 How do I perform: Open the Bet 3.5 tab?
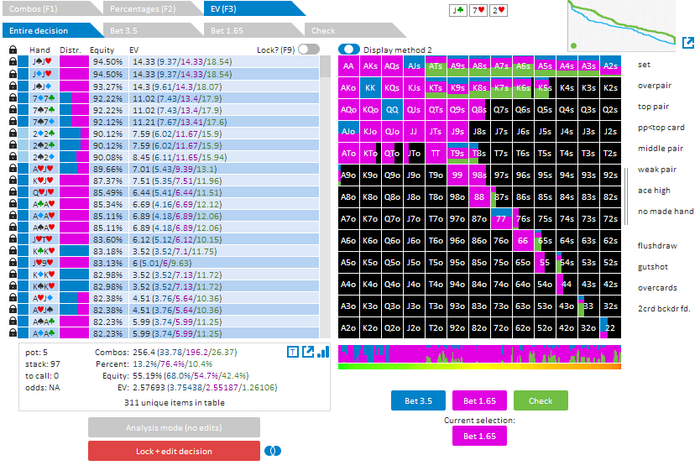pos(152,30)
